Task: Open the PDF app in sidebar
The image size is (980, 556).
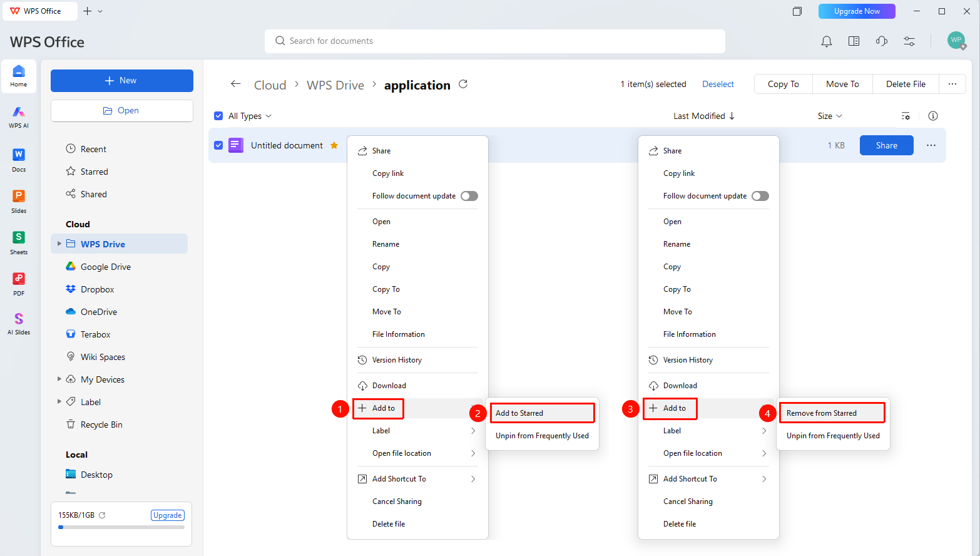Action: (19, 284)
